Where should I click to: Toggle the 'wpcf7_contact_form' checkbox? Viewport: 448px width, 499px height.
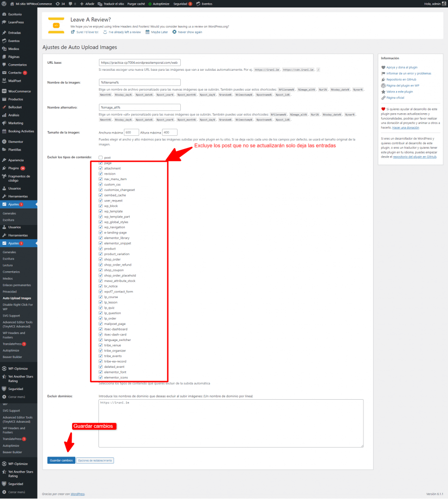[101, 292]
